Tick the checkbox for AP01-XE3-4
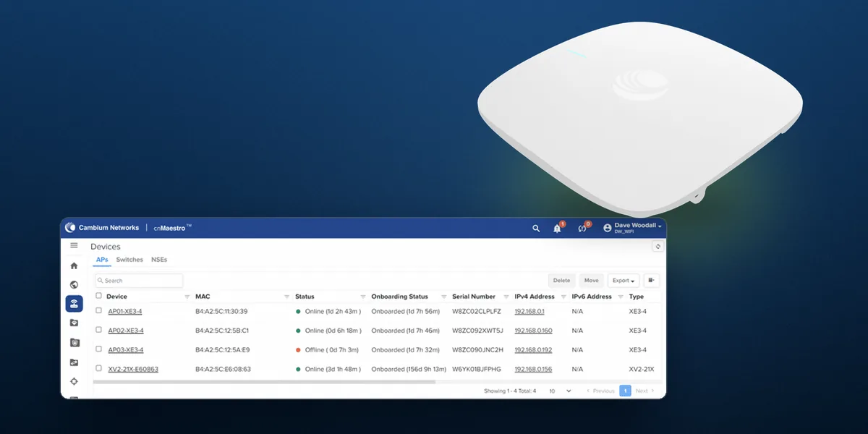The image size is (868, 434). click(x=99, y=310)
